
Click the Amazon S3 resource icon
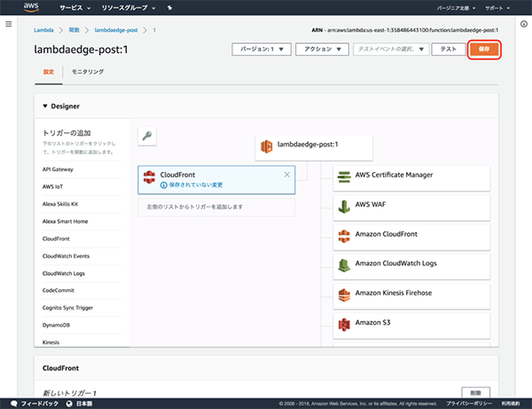point(345,321)
